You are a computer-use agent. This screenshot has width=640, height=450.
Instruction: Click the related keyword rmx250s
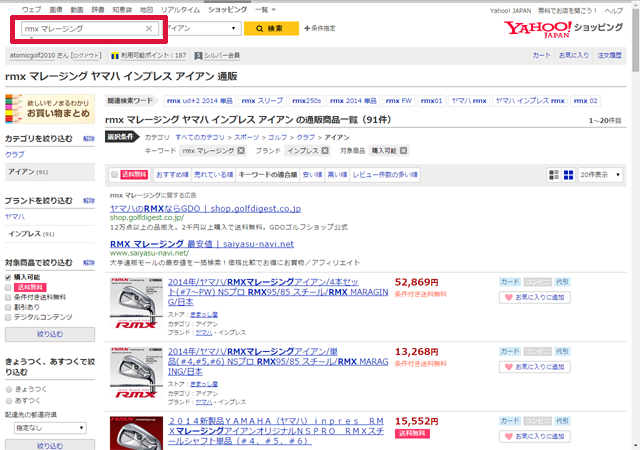[x=307, y=100]
